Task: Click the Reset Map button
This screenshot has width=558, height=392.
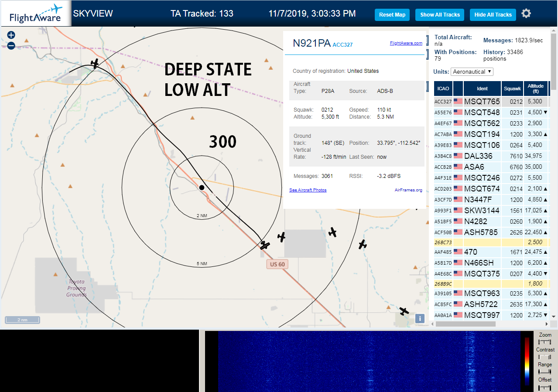Action: pyautogui.click(x=392, y=15)
